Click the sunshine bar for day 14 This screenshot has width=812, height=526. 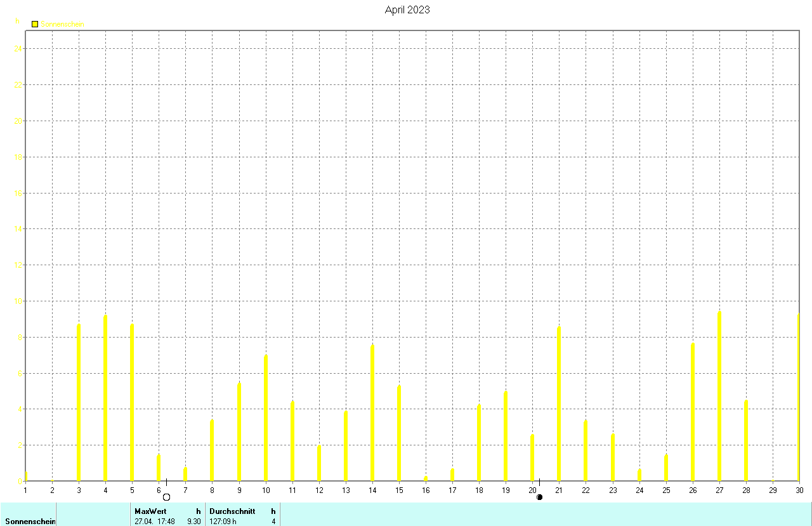tap(372, 413)
